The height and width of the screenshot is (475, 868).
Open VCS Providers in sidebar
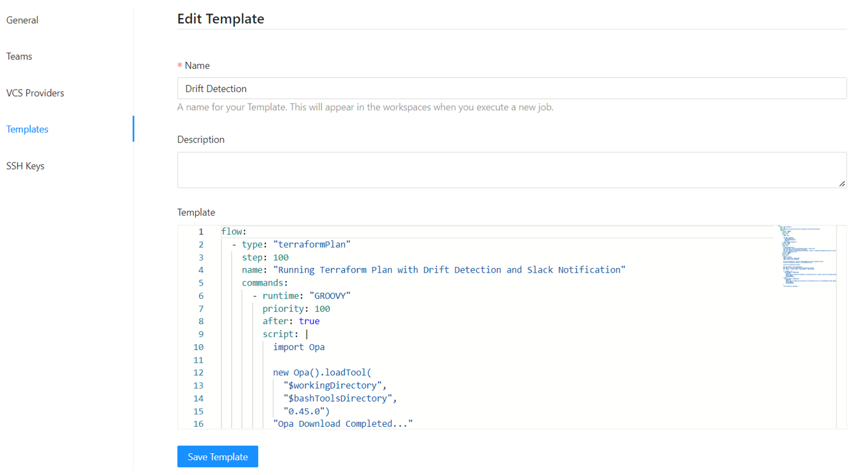(35, 93)
